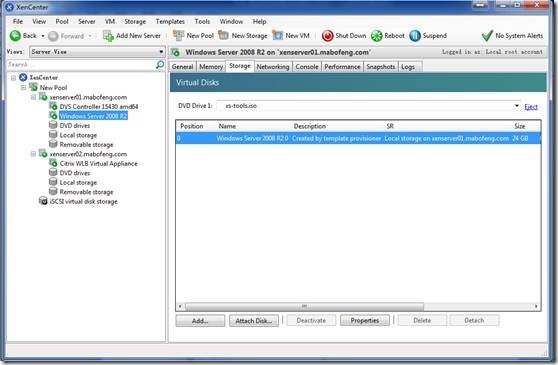The image size is (558, 365).
Task: Click the Attach Disk... button
Action: click(254, 321)
